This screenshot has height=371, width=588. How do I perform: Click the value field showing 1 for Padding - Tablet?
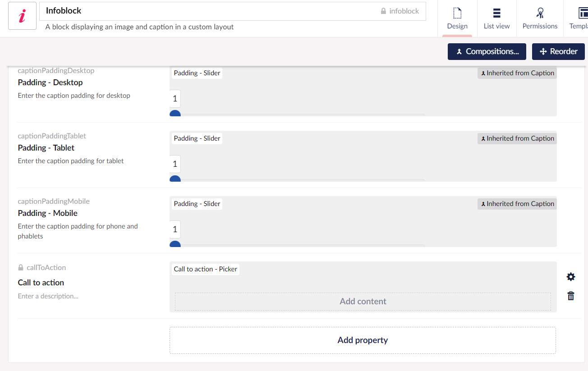[175, 164]
